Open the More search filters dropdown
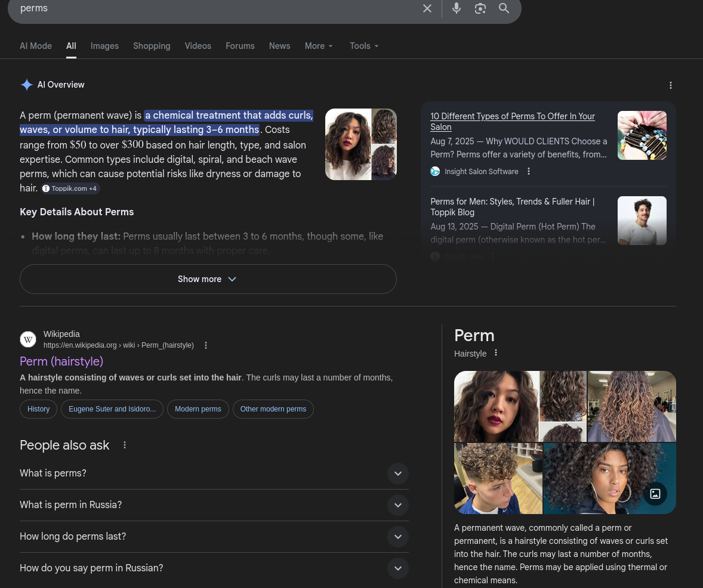703x588 pixels. coord(319,46)
